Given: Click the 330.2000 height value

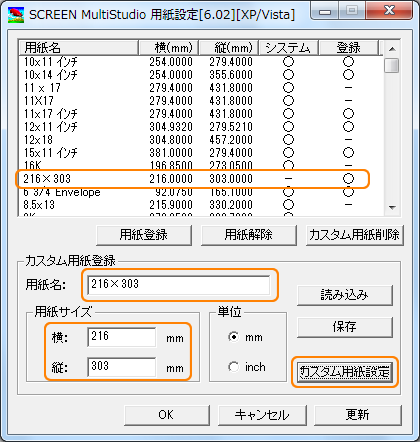Looking at the screenshot, I should pos(231,205).
